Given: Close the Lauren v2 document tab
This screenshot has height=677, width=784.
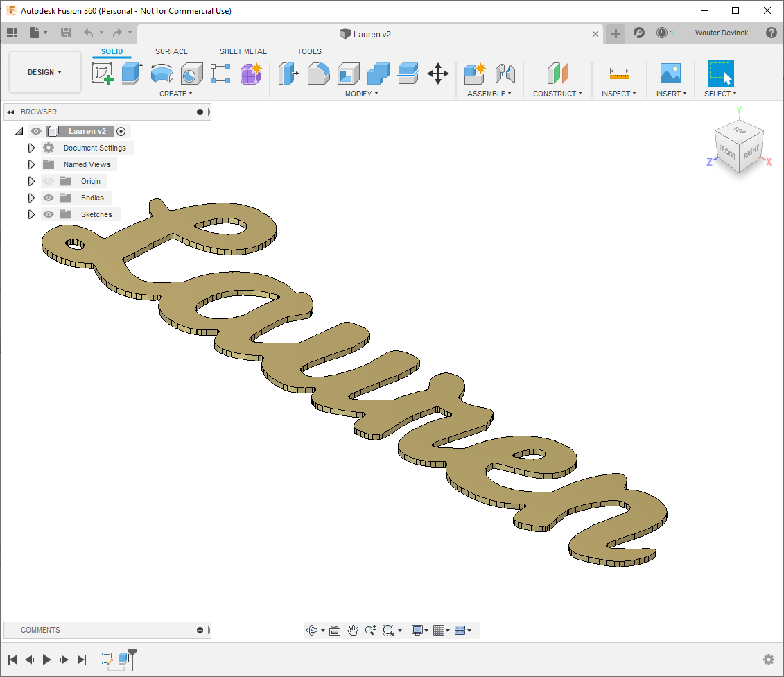Looking at the screenshot, I should pos(595,34).
